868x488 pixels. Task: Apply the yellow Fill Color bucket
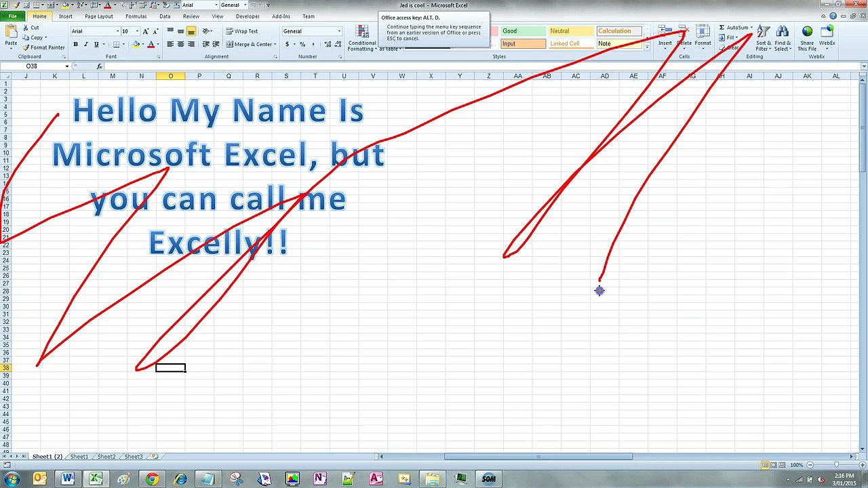tap(136, 44)
